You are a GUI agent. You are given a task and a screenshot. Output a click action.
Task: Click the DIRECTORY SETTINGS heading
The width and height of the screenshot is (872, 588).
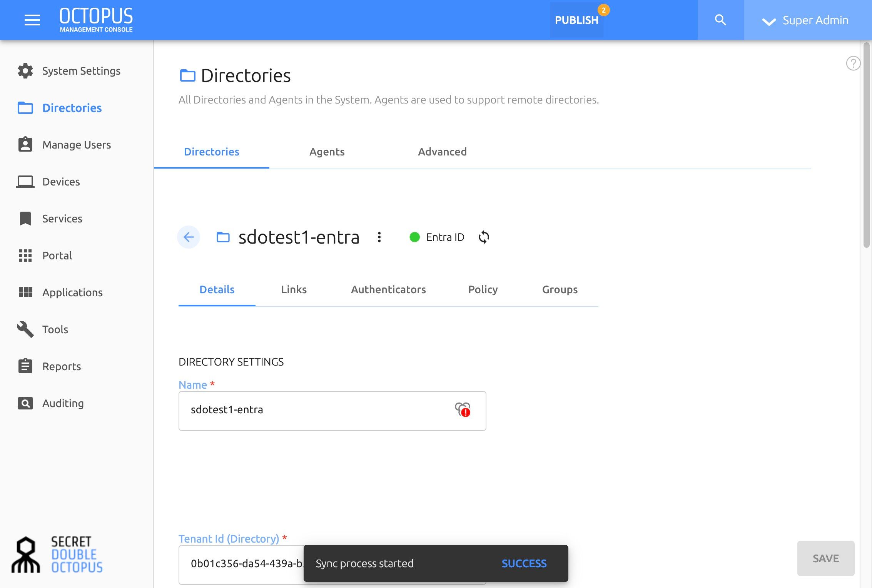pyautogui.click(x=231, y=362)
